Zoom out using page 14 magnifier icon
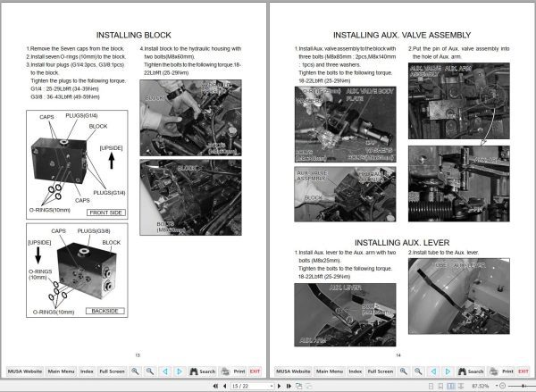Screen dimensions: 536x392 tap(418, 371)
